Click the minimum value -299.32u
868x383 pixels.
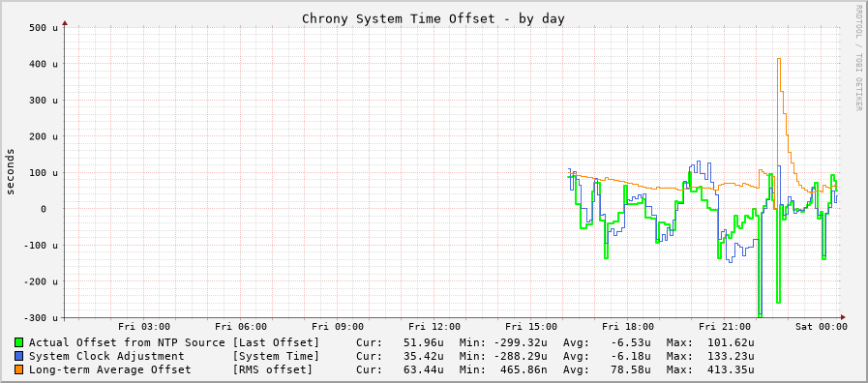pos(521,342)
